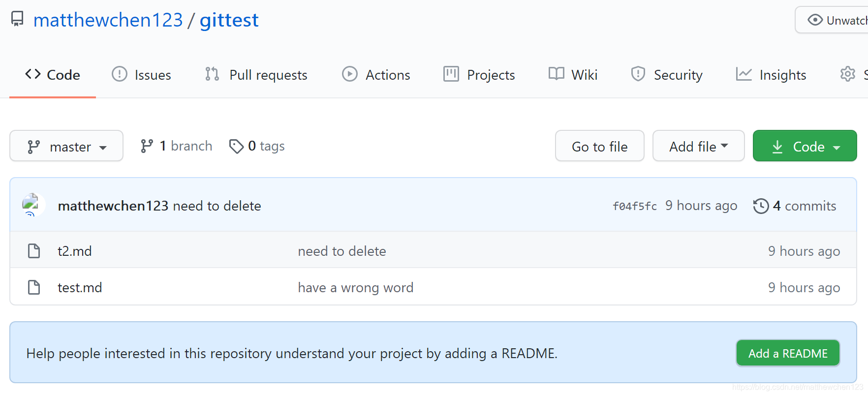
Task: Open the Wiki tab
Action: click(573, 75)
